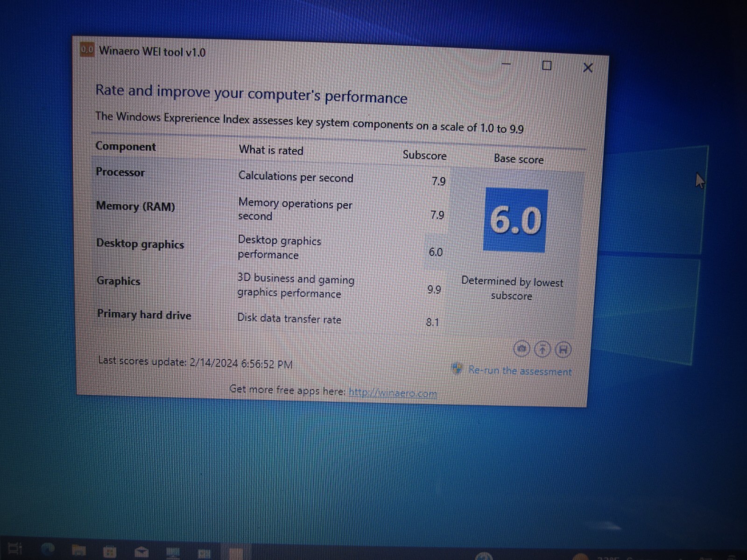Click "Desktop graphics performance" description
747x560 pixels.
coord(279,247)
